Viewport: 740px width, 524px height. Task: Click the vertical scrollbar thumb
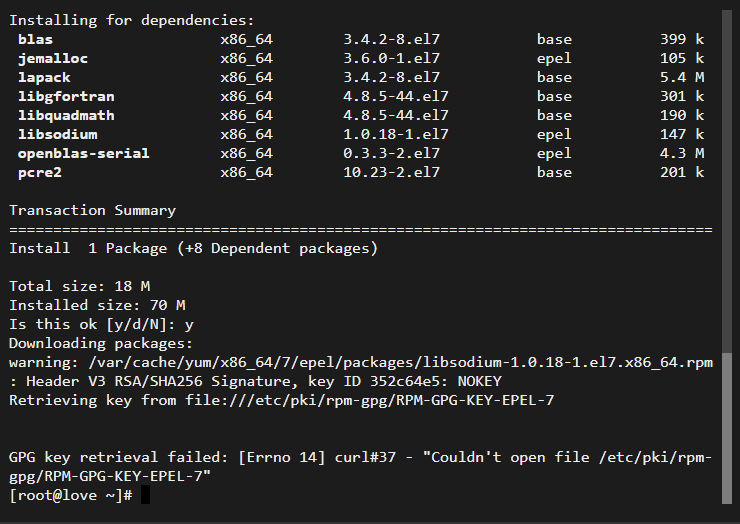point(727,428)
